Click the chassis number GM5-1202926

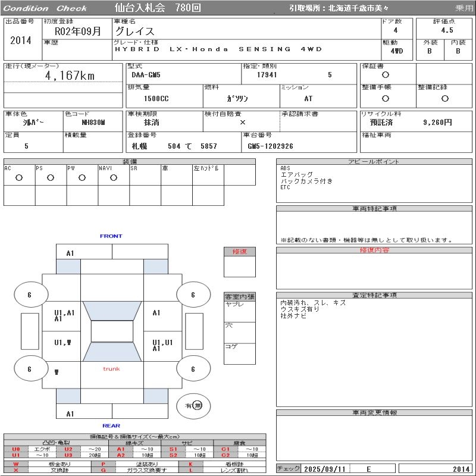coord(271,146)
